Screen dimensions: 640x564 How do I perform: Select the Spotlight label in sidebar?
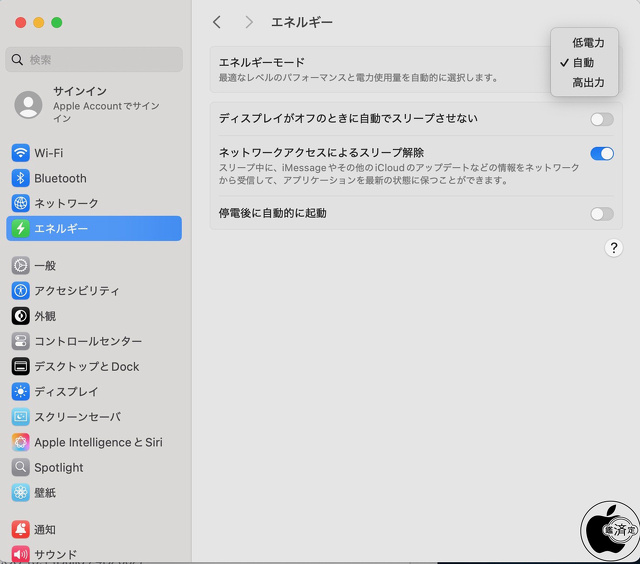coord(59,467)
